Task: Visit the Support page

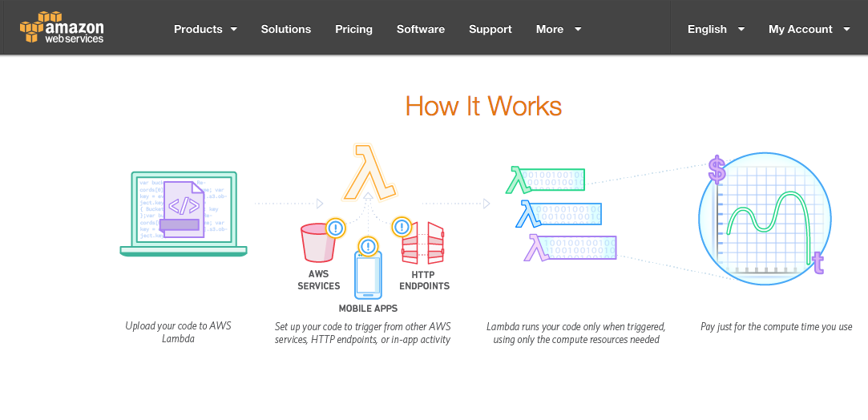Action: coord(491,30)
